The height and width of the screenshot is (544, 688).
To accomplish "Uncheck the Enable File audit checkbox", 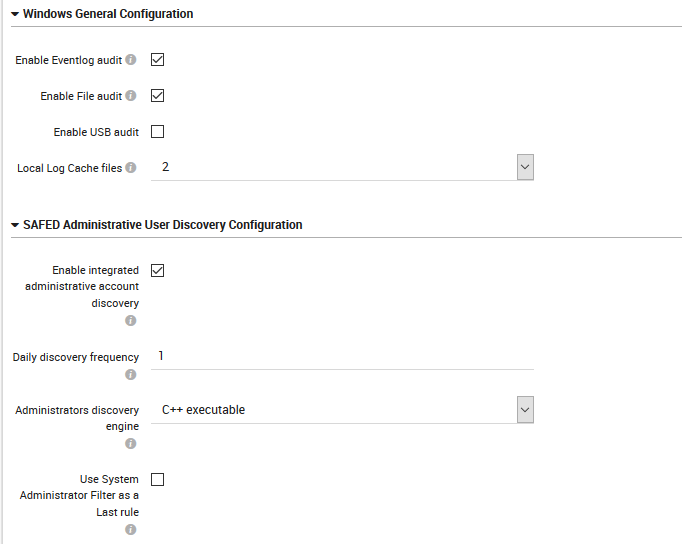I will coord(157,96).
